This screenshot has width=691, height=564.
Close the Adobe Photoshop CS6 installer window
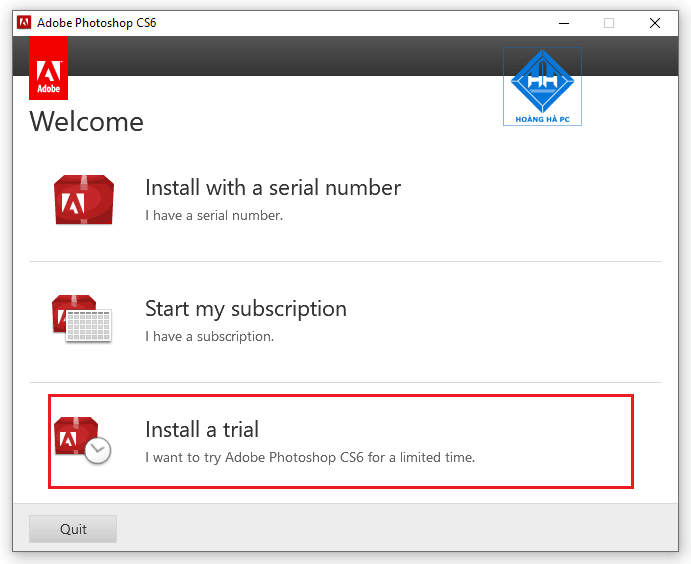click(x=655, y=23)
